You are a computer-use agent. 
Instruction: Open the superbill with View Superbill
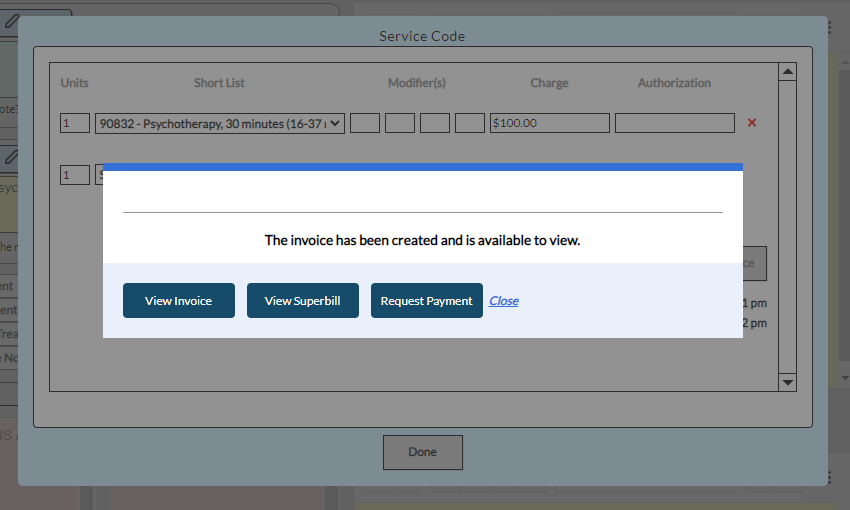pyautogui.click(x=302, y=301)
